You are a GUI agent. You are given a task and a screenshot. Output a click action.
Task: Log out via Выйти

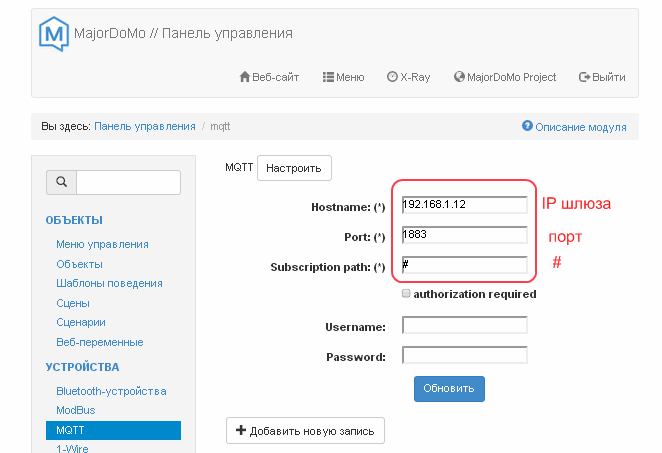coord(602,77)
